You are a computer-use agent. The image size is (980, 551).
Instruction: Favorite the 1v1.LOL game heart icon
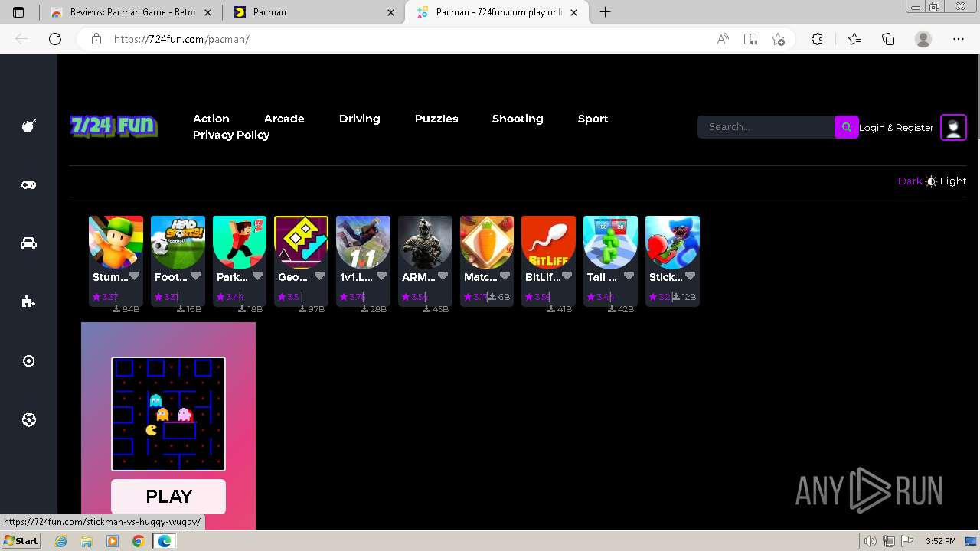click(x=381, y=276)
